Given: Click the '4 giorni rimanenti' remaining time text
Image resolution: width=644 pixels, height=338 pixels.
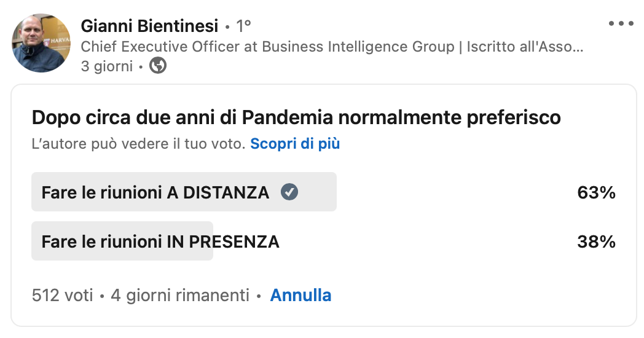Looking at the screenshot, I should 179,295.
